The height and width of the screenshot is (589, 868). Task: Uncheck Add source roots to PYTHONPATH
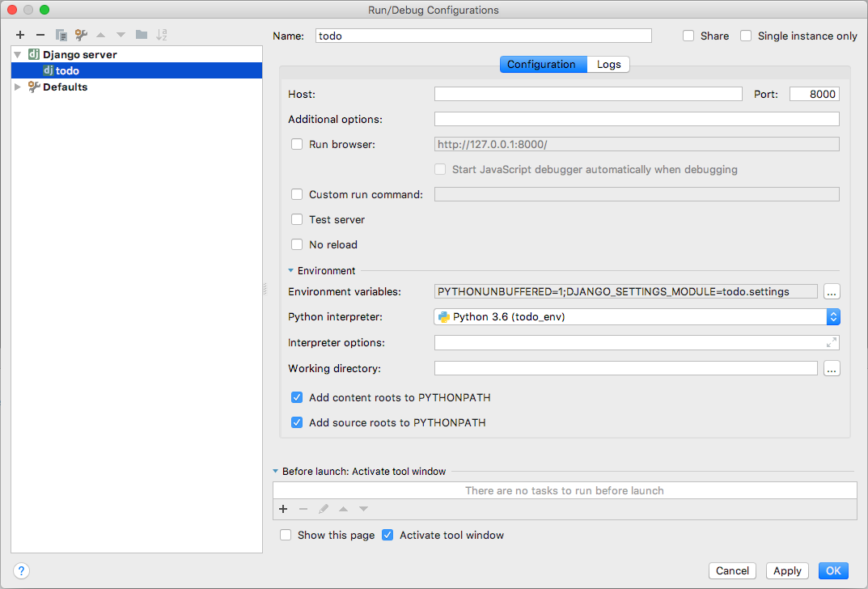[x=297, y=422]
